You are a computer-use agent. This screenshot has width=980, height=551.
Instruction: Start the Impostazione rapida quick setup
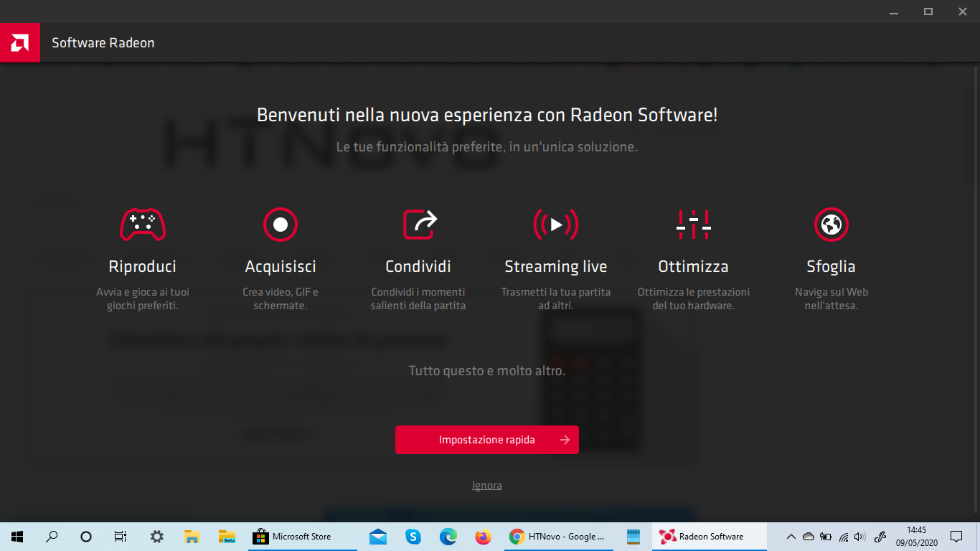click(487, 440)
